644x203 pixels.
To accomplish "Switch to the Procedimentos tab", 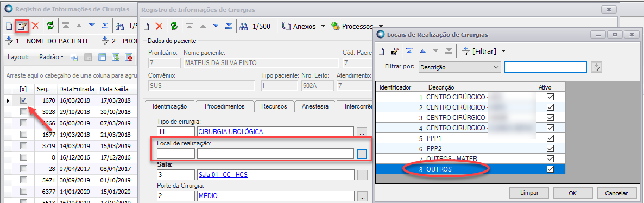I will (x=225, y=106).
